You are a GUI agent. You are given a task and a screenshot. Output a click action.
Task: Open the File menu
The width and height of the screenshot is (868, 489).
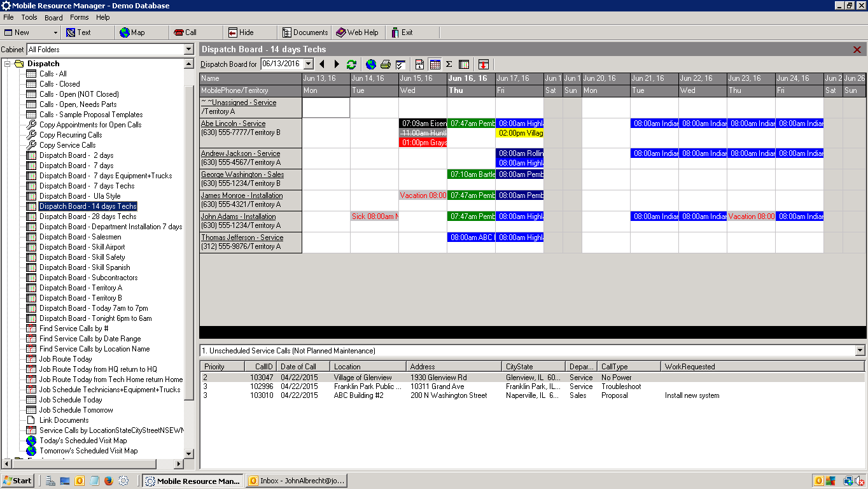point(8,17)
